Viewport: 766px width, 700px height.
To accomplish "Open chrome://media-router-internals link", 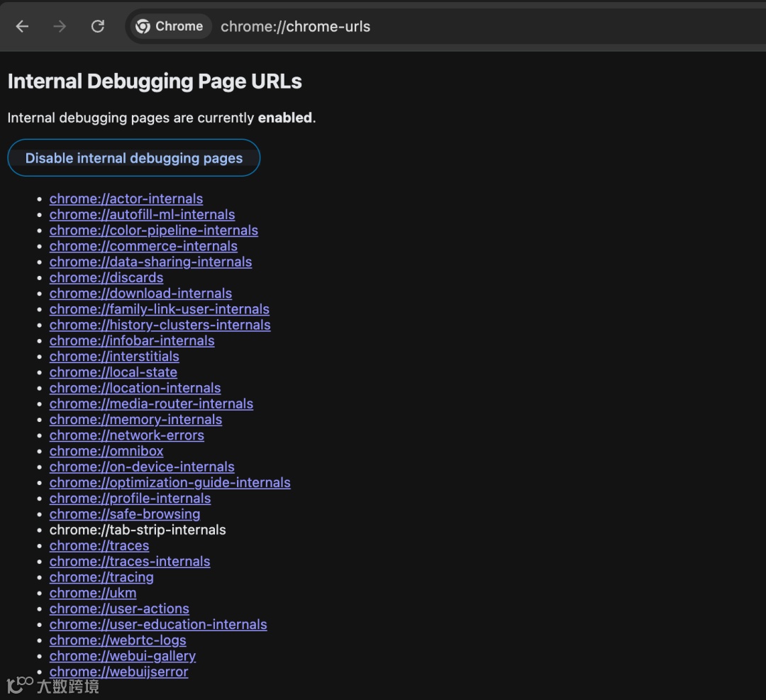I will [x=152, y=404].
